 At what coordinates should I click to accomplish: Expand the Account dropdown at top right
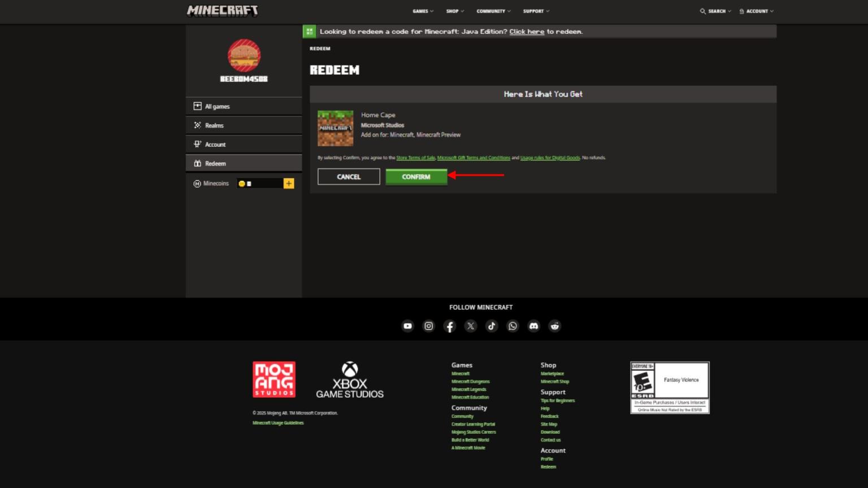pyautogui.click(x=757, y=11)
